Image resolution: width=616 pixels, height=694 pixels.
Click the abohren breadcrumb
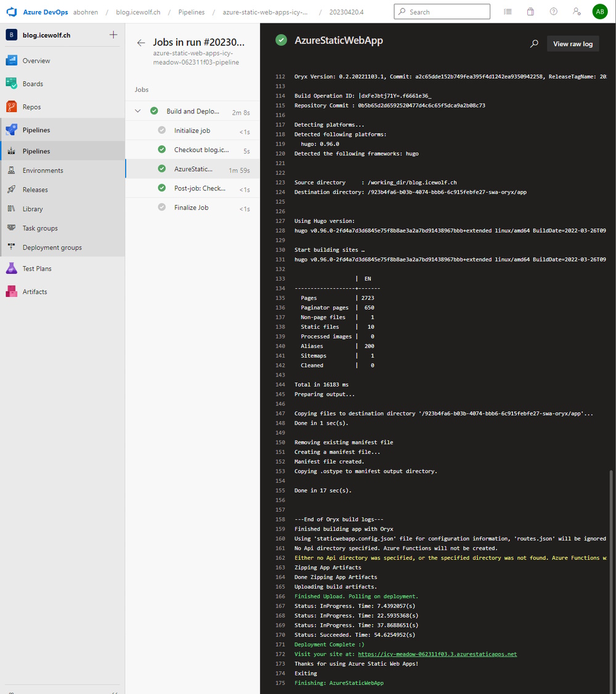pyautogui.click(x=86, y=12)
